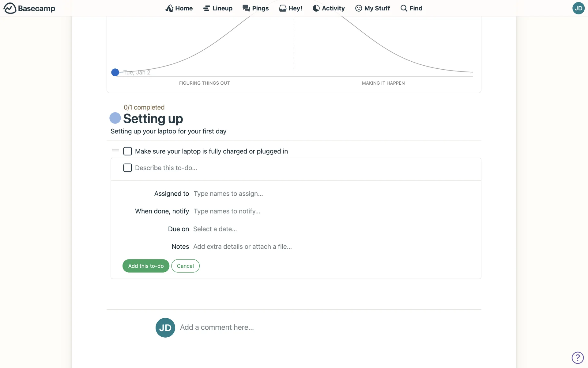
Task: Open the Hey! inbox icon
Action: point(282,8)
